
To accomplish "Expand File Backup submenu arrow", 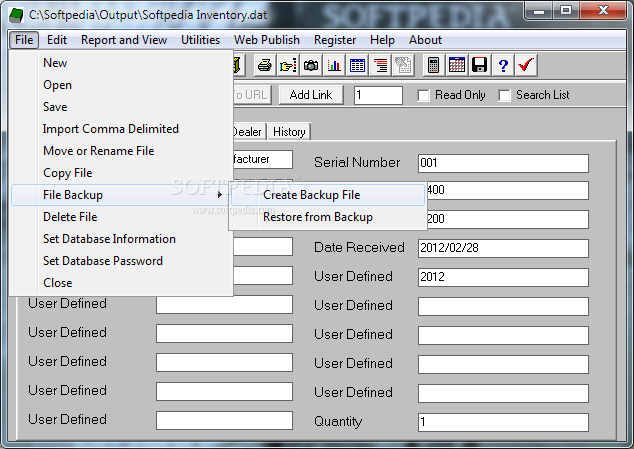I will [220, 195].
